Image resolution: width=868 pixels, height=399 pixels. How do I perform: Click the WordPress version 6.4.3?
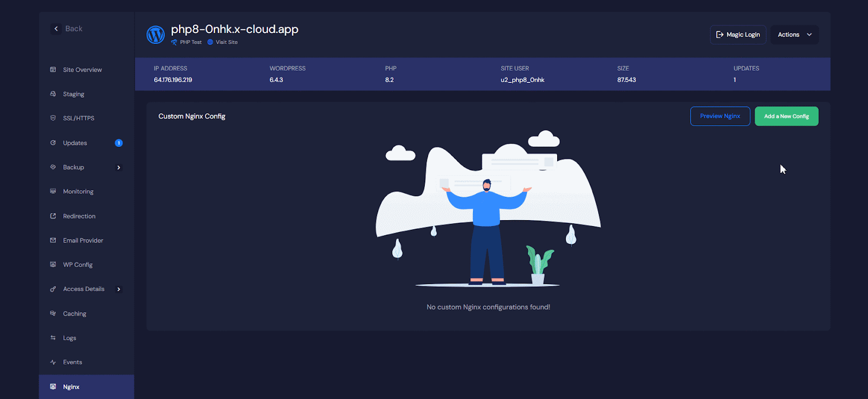pyautogui.click(x=276, y=80)
